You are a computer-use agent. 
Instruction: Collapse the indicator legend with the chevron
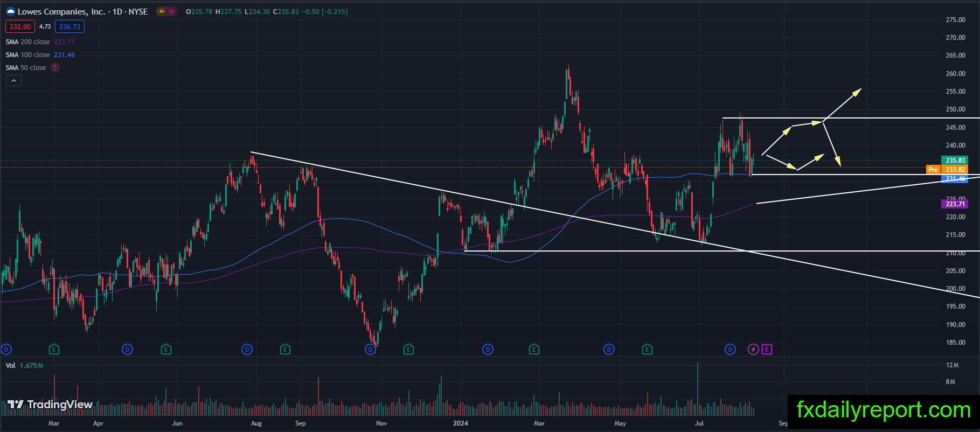13,81
